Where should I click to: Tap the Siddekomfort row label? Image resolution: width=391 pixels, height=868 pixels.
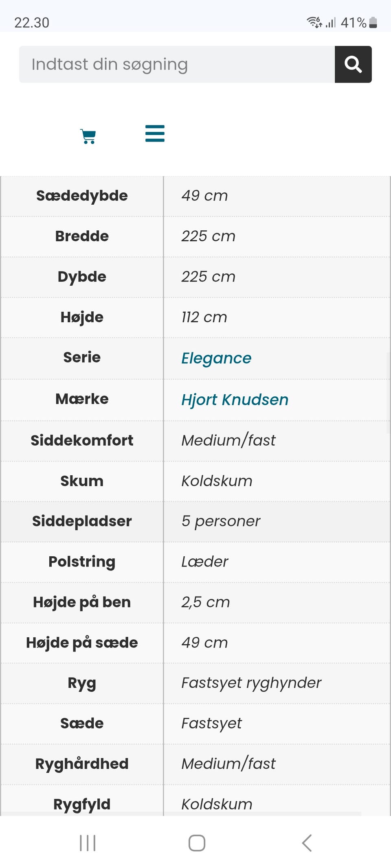tap(82, 440)
